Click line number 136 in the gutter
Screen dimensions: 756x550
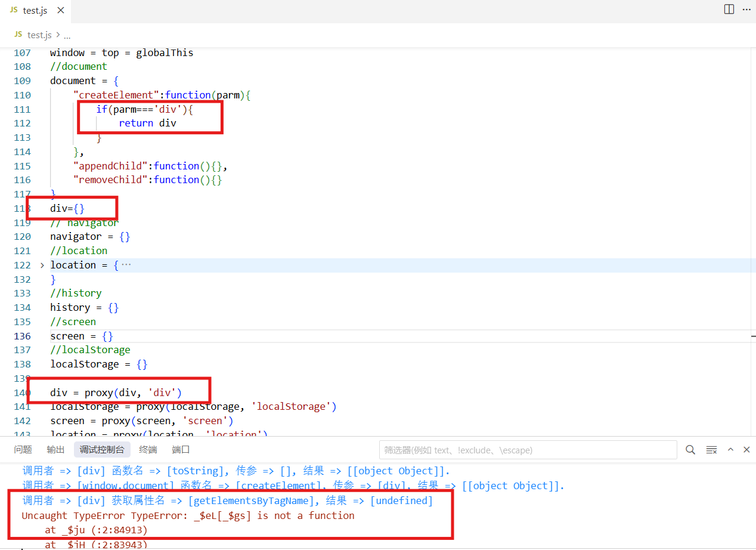pyautogui.click(x=22, y=336)
